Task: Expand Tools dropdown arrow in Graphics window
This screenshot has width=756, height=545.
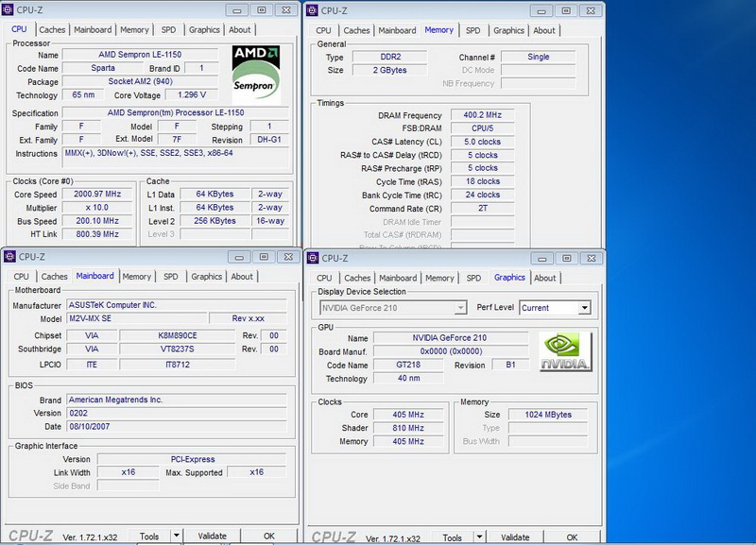Action: pyautogui.click(x=479, y=536)
